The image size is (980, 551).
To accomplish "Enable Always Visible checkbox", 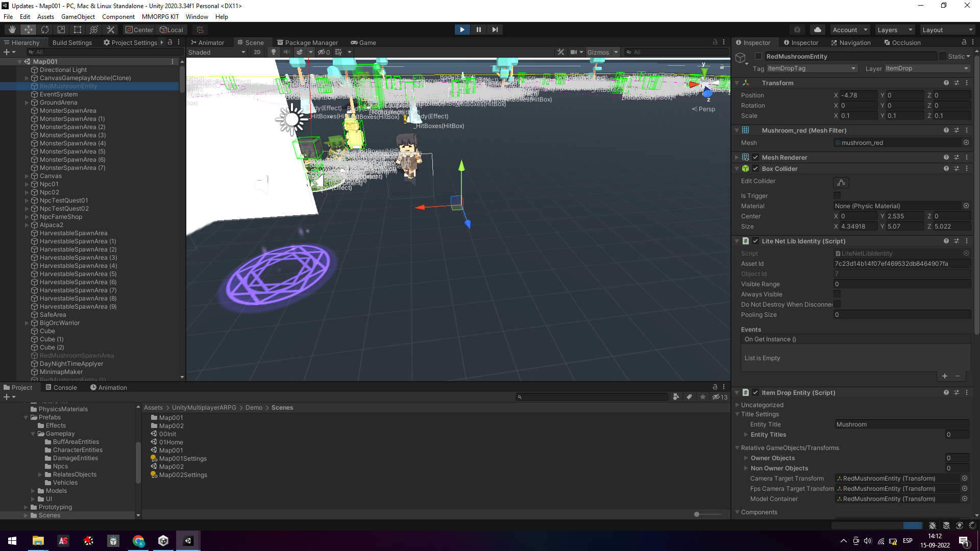I will (837, 294).
